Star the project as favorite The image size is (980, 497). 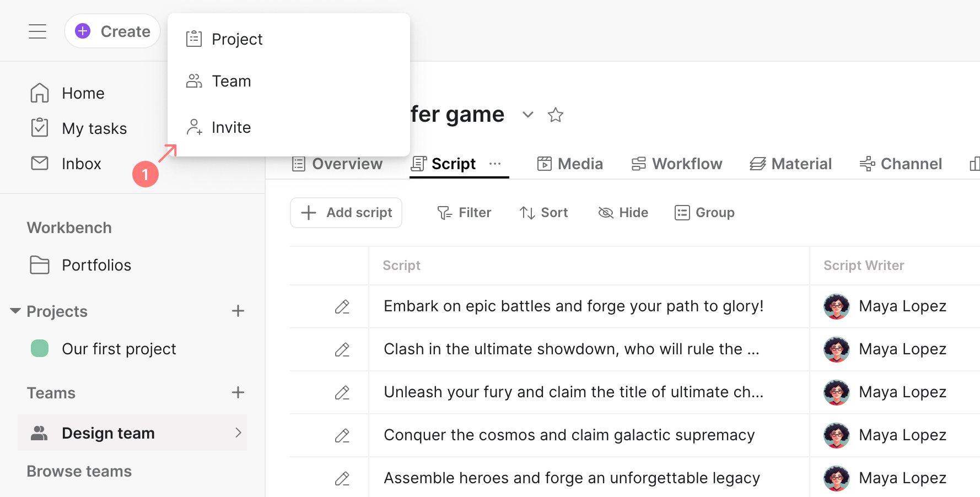[x=555, y=115]
